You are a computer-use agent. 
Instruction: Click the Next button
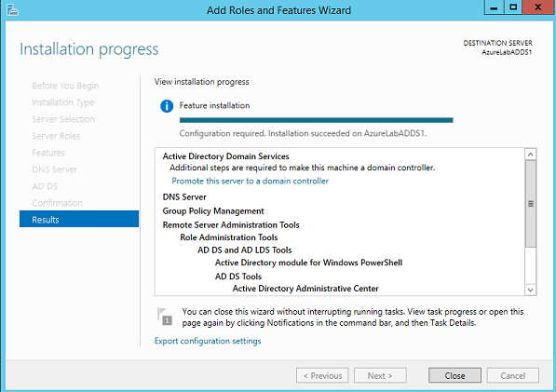click(x=380, y=375)
